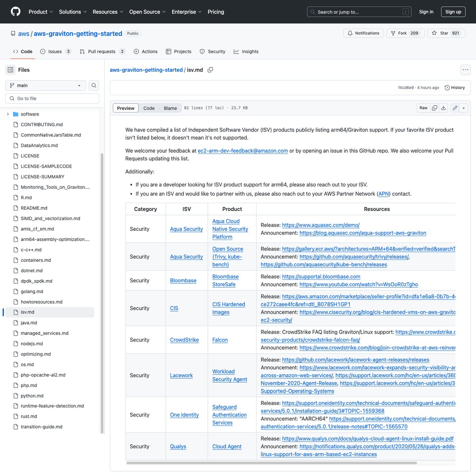476x476 pixels.
Task: Open the Raw file view
Action: coord(424,108)
